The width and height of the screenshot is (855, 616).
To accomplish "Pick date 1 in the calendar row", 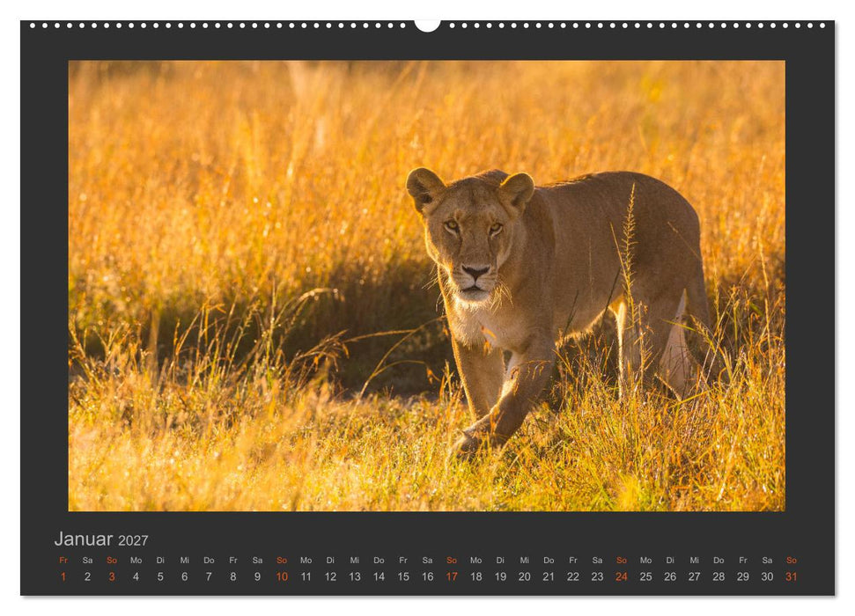I will coord(63,576).
